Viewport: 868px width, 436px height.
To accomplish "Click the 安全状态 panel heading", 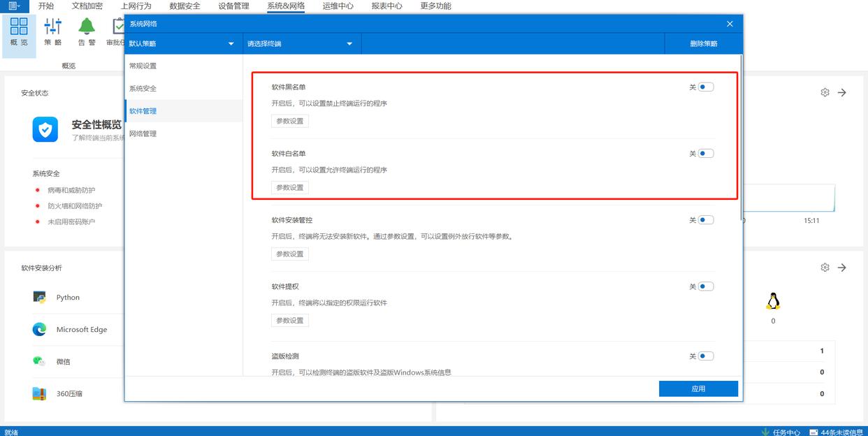I will coord(34,93).
